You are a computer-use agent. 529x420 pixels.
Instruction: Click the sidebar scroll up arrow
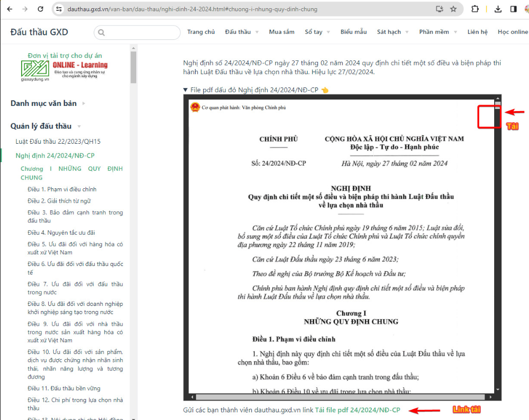coord(134,48)
